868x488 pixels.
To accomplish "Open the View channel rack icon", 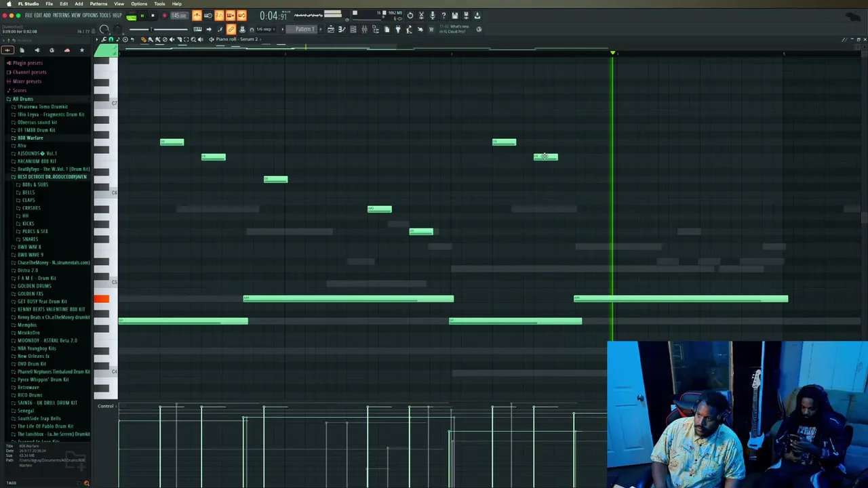I will tap(353, 29).
